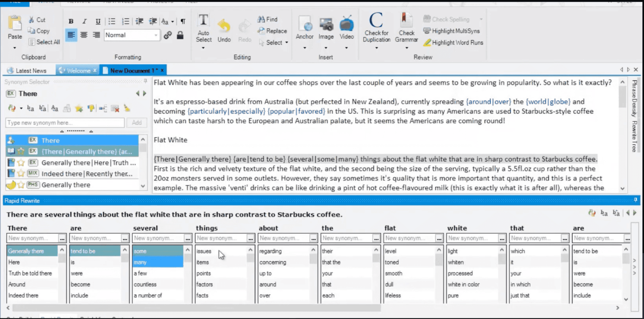Open the Check Spelling dropdown arrow
This screenshot has height=319, width=644.
pyautogui.click(x=481, y=19)
